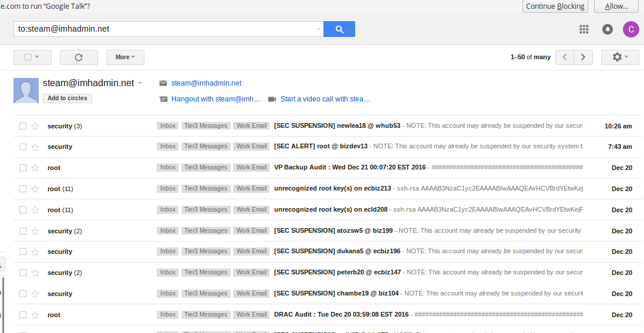Open the More actions dropdown
This screenshot has width=644, height=333.
click(x=125, y=57)
